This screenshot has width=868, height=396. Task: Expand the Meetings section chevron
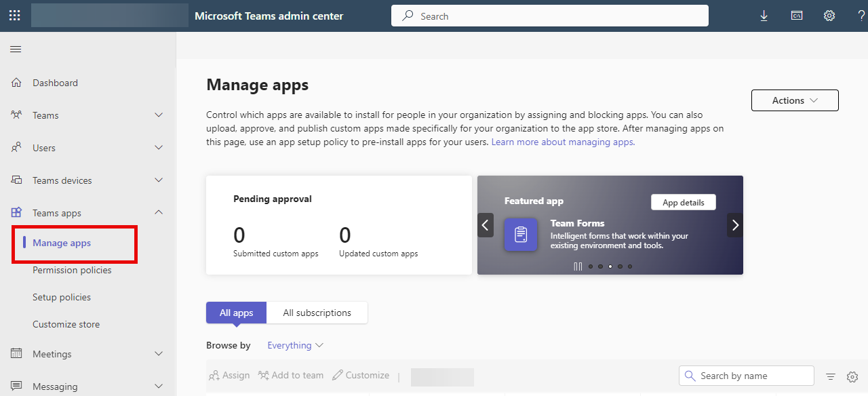[x=159, y=354]
